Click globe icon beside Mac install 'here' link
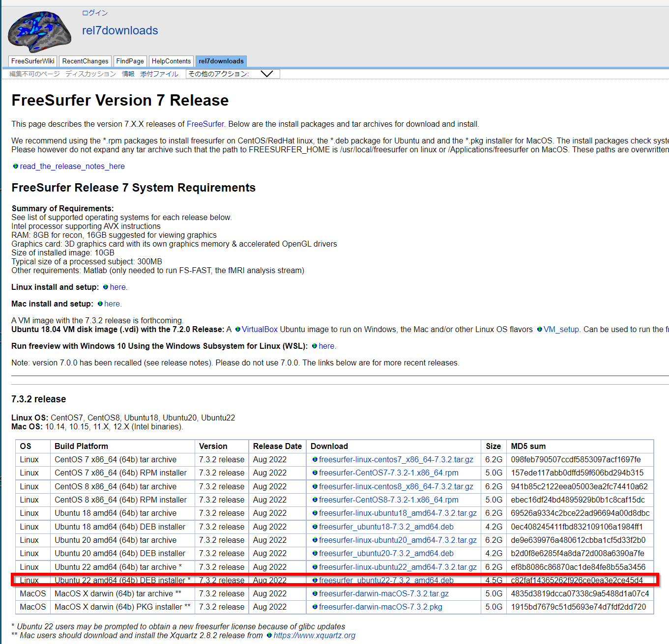The width and height of the screenshot is (669, 644). point(100,304)
